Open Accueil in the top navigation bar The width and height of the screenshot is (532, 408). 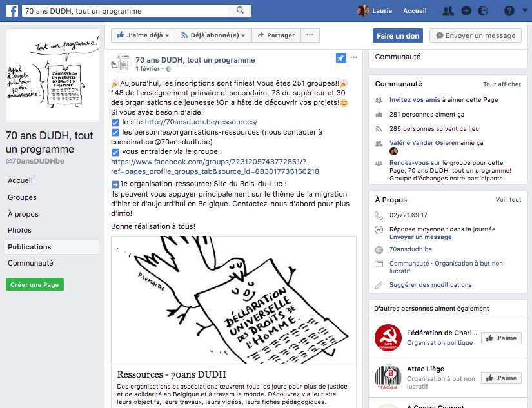415,11
